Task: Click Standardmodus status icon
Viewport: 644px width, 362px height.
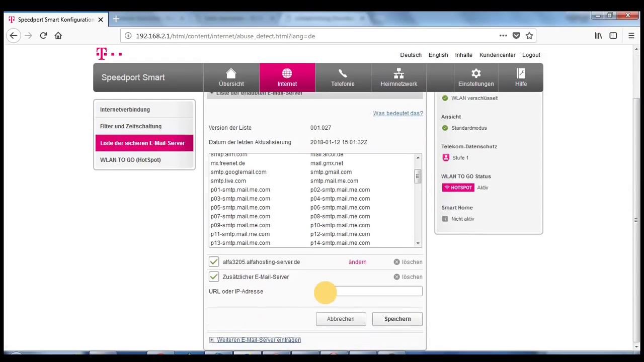Action: coord(445,128)
